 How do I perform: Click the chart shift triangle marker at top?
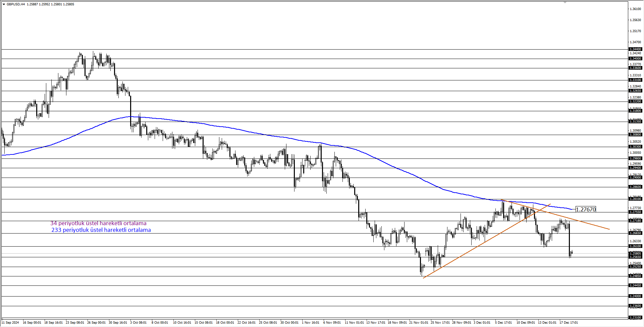(565, 2)
